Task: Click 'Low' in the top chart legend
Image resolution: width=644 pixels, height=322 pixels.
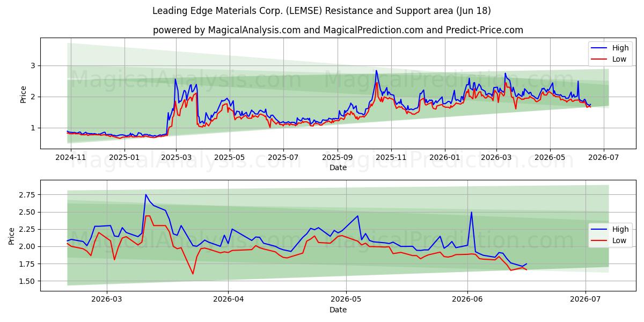Action: (x=619, y=59)
